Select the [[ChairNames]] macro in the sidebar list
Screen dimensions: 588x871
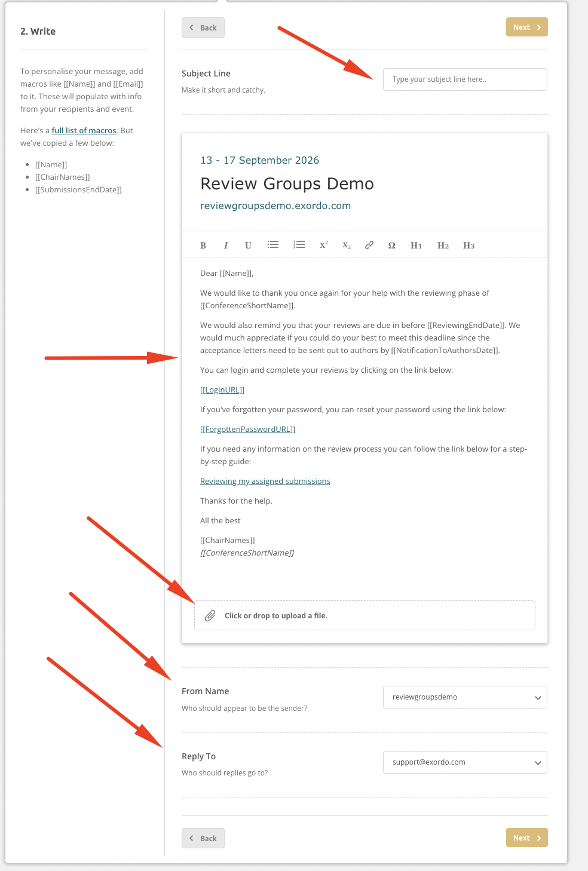(x=63, y=177)
